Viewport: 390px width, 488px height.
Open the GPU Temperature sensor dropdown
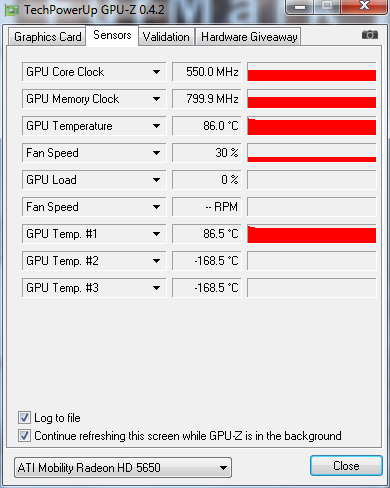click(156, 126)
